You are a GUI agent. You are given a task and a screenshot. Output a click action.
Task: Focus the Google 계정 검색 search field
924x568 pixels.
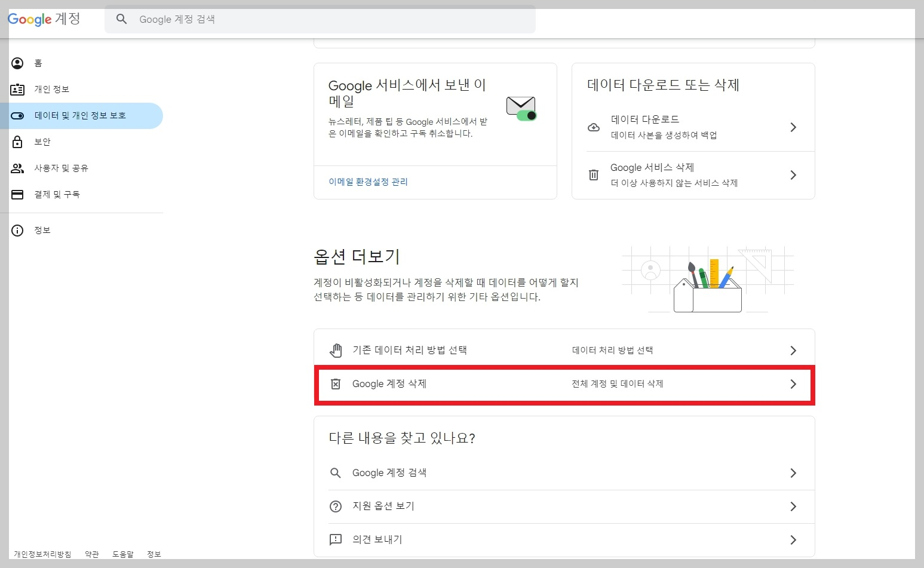pos(320,19)
